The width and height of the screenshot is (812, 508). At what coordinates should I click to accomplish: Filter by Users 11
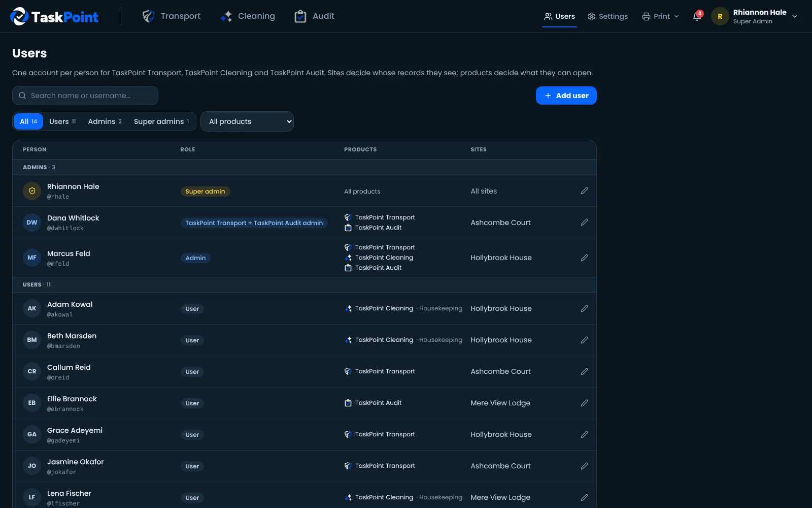tap(62, 121)
